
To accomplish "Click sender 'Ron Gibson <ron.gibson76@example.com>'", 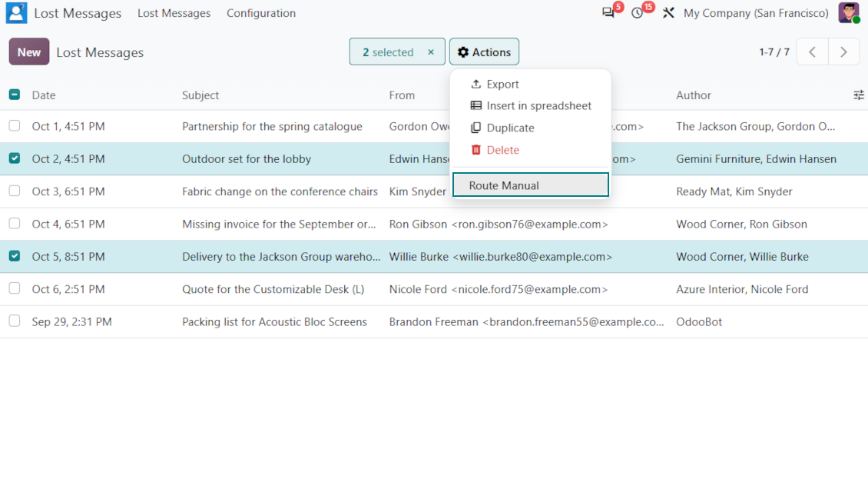I will pyautogui.click(x=499, y=225).
